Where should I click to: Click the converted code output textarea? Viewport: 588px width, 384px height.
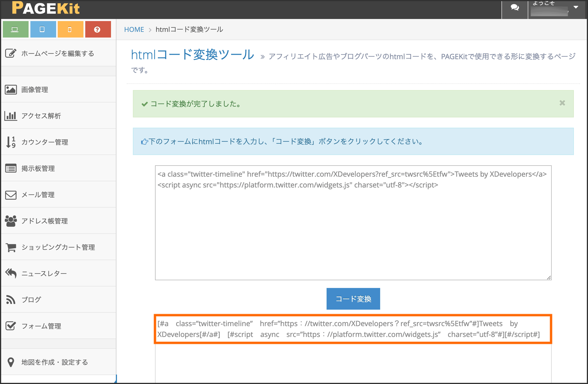pyautogui.click(x=353, y=349)
